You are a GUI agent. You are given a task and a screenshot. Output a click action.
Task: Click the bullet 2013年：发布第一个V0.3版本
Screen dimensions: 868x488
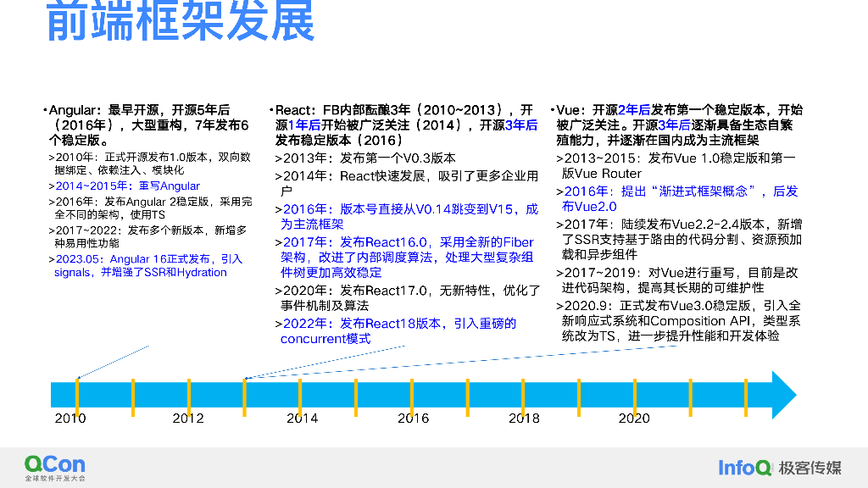tap(365, 158)
